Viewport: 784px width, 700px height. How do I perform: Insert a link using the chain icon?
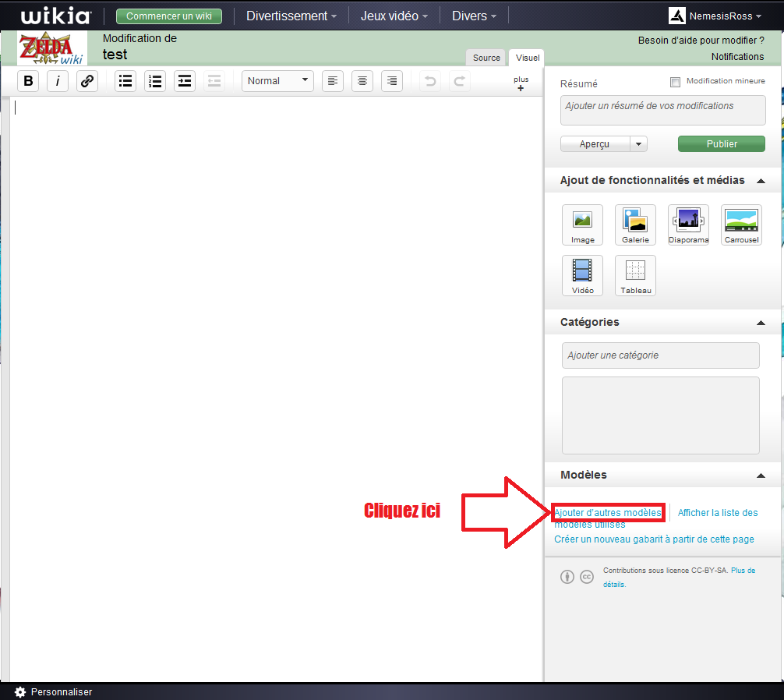coord(87,81)
